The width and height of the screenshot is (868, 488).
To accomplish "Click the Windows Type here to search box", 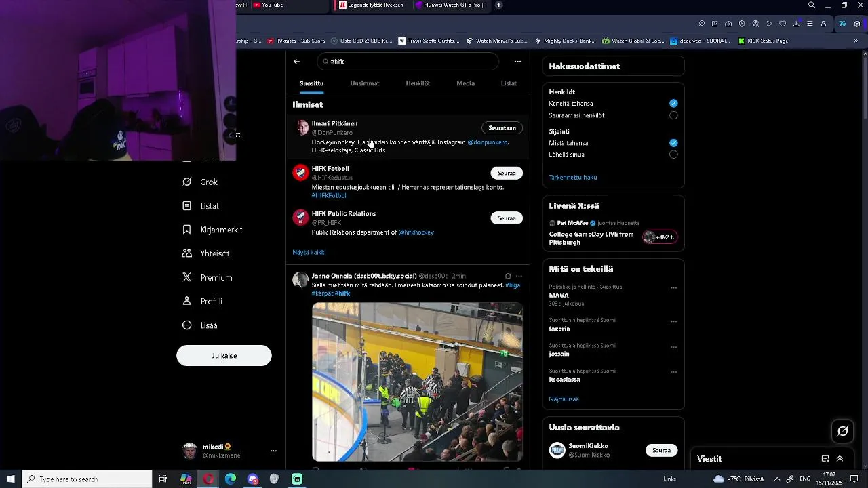I will tap(87, 479).
